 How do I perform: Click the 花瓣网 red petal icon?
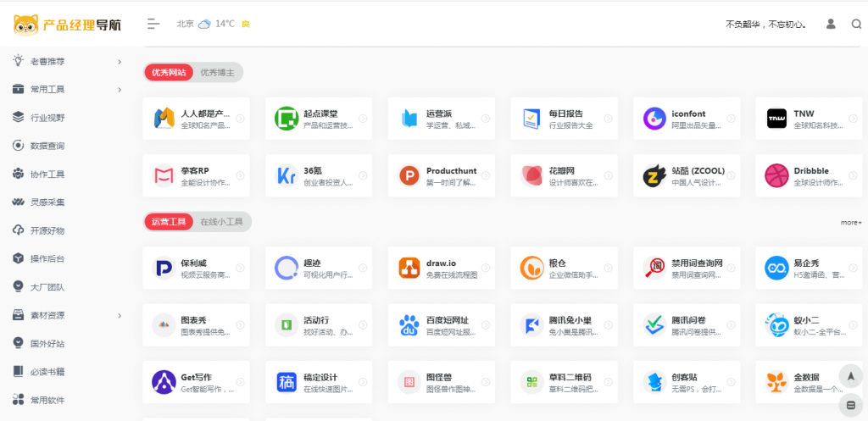[532, 175]
